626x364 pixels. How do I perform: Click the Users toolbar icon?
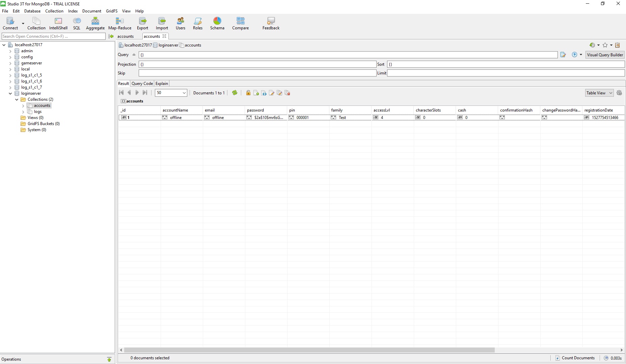[x=181, y=24]
